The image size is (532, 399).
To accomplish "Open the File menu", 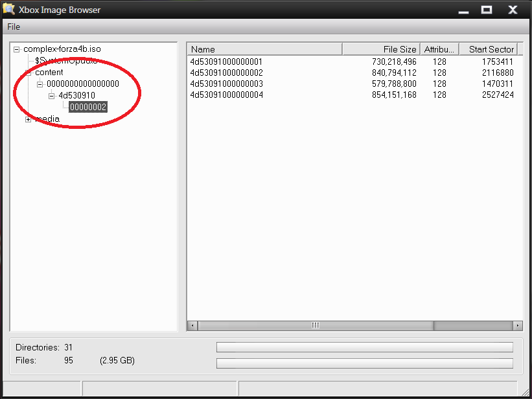I will [14, 27].
